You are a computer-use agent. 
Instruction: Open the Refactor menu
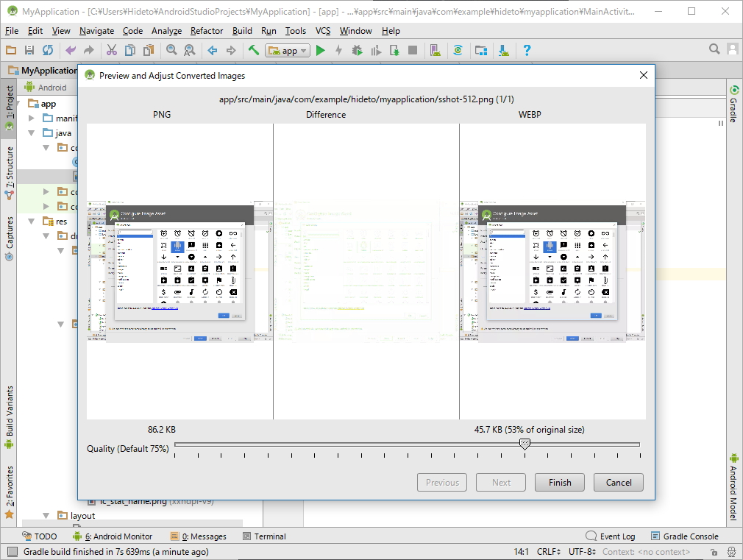(x=207, y=31)
